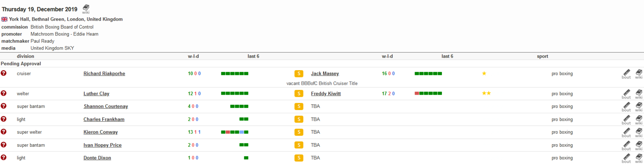Click the 'Thursday 19, December 2019' date heading

(39, 9)
